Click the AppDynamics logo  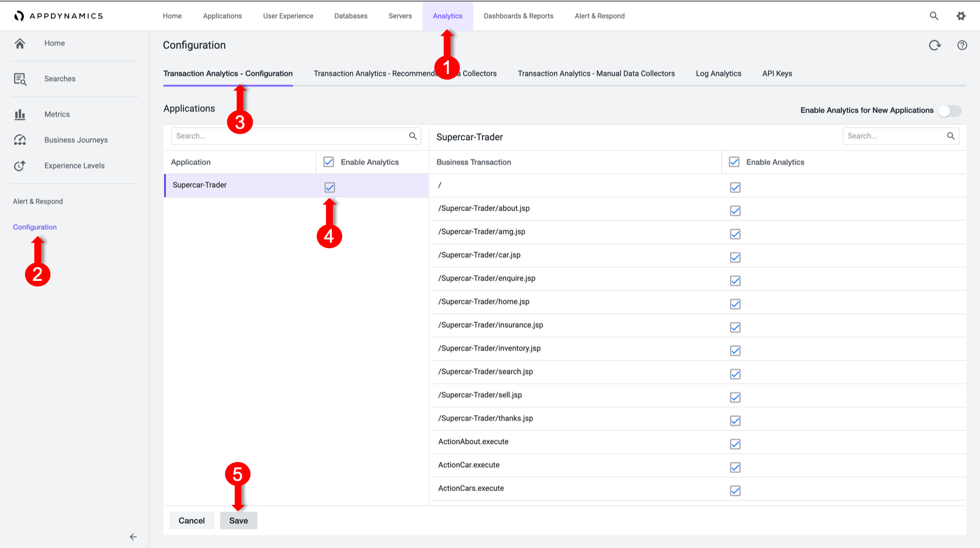tap(58, 16)
